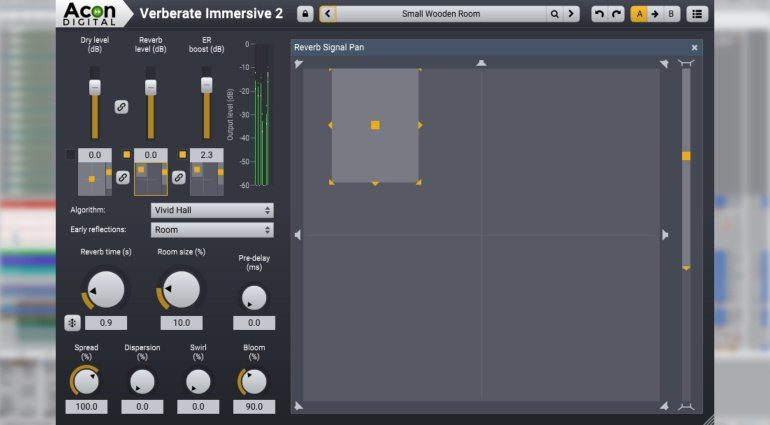Edit the Reverb level value field

[151, 155]
